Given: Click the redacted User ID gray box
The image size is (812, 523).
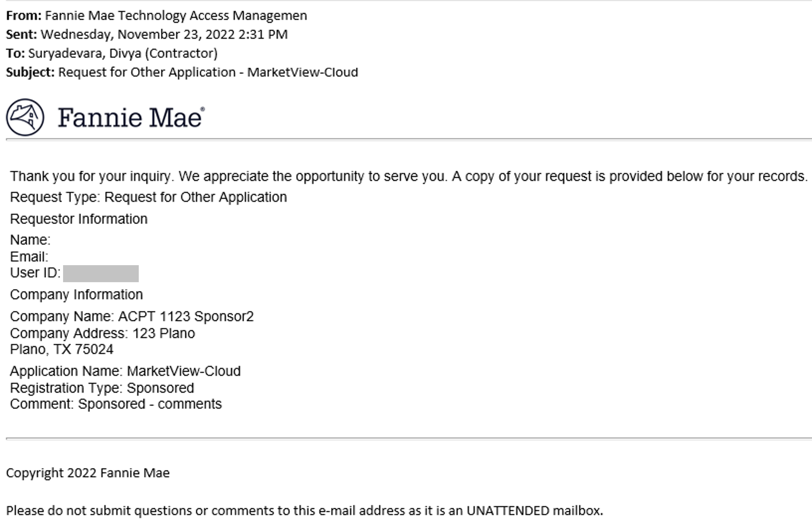Looking at the screenshot, I should (101, 274).
